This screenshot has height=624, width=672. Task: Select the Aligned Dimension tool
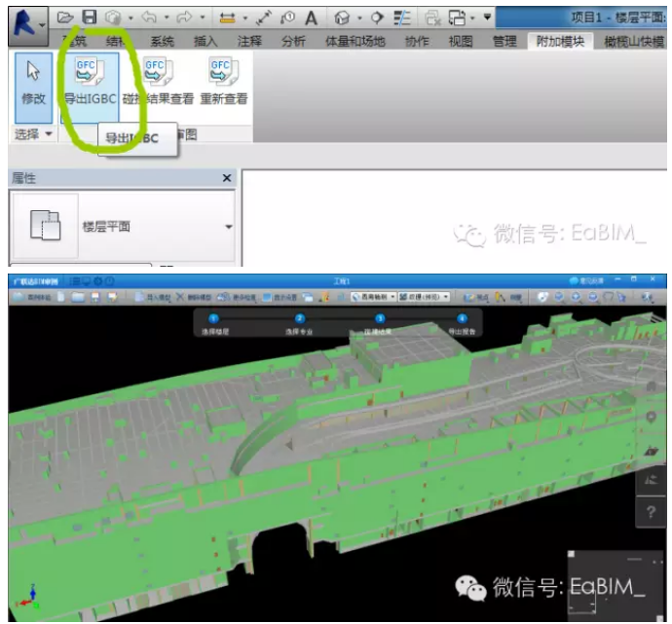pyautogui.click(x=264, y=18)
